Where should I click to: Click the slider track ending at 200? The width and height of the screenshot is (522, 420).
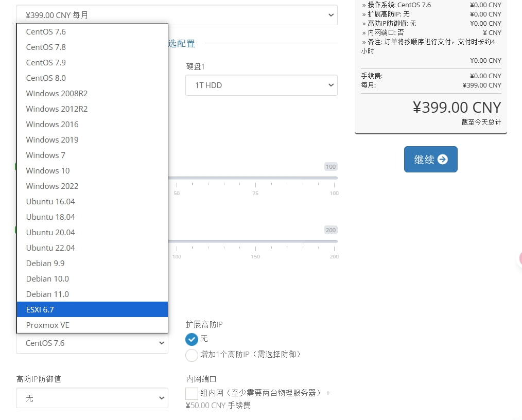pos(253,241)
